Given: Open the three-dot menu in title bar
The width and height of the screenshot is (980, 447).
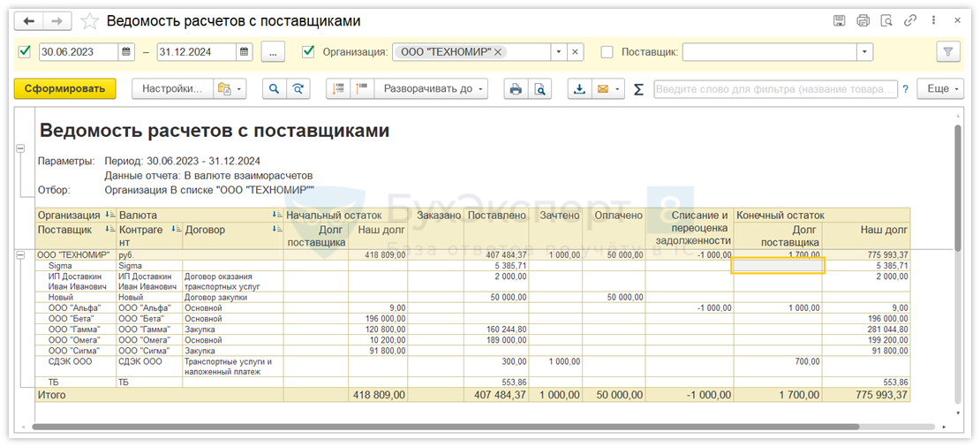Looking at the screenshot, I should click(x=935, y=21).
